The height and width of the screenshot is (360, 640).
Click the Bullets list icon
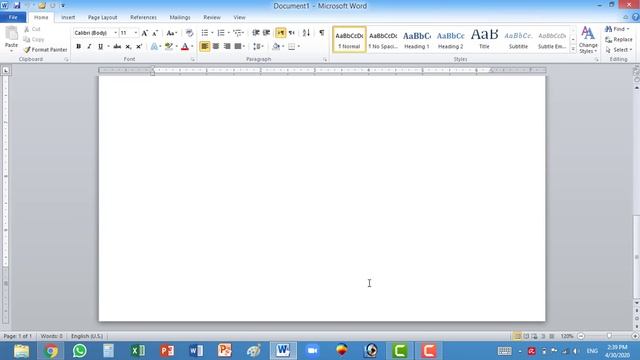tap(204, 33)
